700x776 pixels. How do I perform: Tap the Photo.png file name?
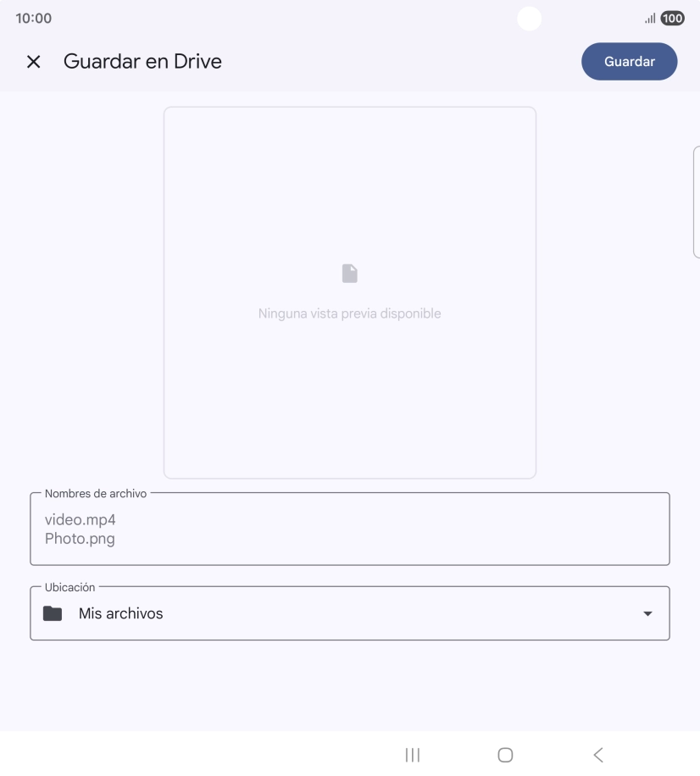[x=80, y=539]
